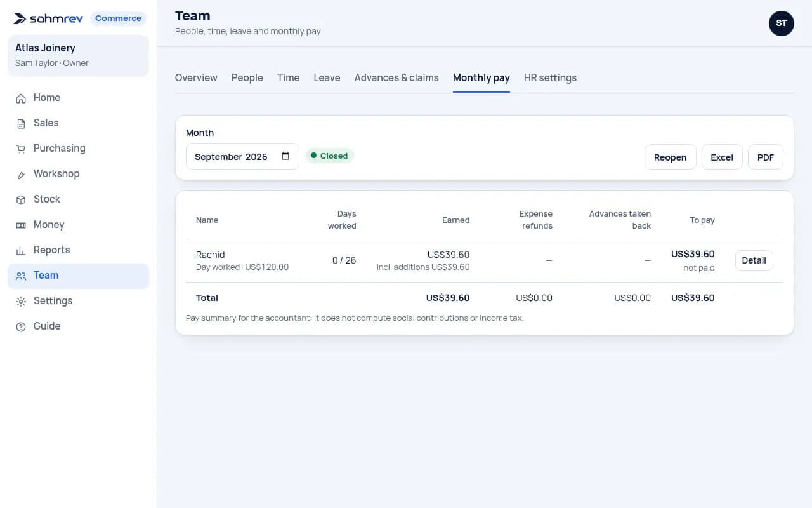Click the 'not paid' status text

click(699, 268)
